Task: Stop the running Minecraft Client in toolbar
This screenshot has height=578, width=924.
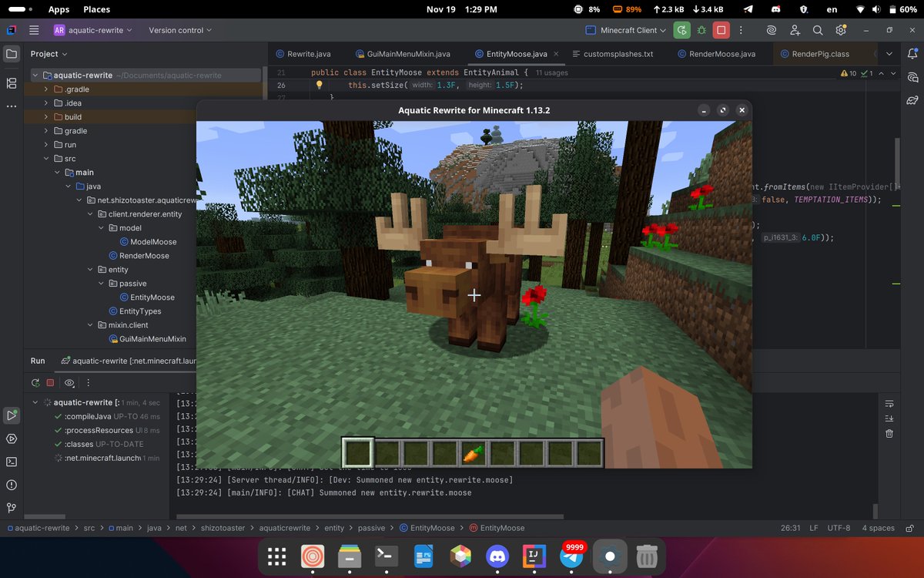Action: pyautogui.click(x=721, y=30)
